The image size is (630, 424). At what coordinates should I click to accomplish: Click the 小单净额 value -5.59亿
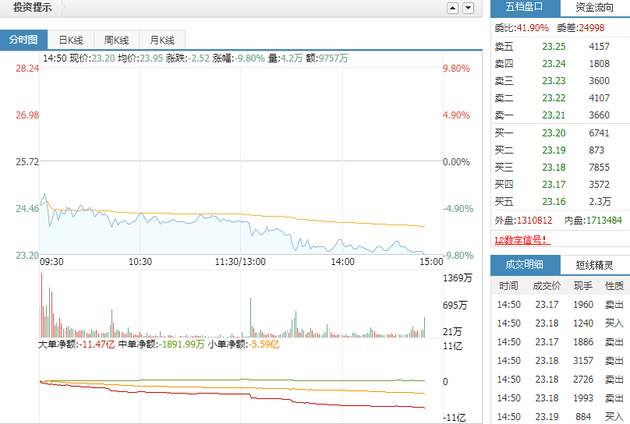point(264,344)
